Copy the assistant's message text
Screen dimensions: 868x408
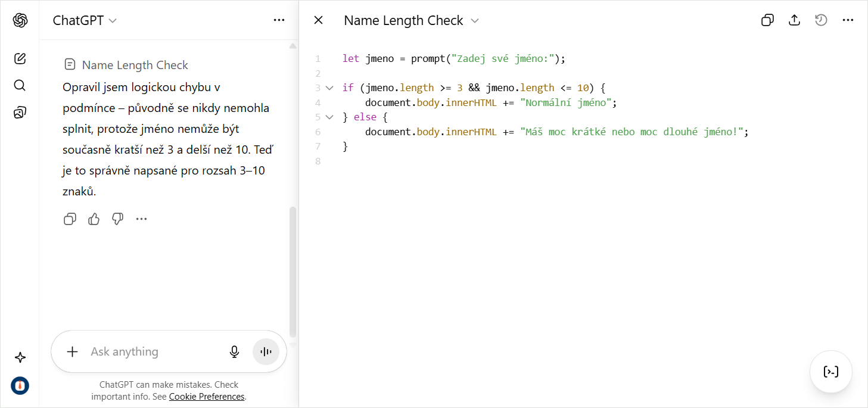pos(70,219)
